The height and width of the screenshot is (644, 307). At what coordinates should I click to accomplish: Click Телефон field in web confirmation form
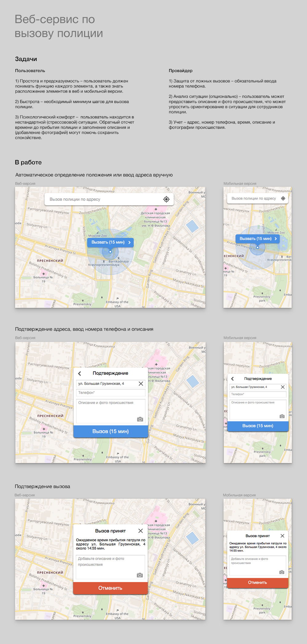tap(111, 393)
